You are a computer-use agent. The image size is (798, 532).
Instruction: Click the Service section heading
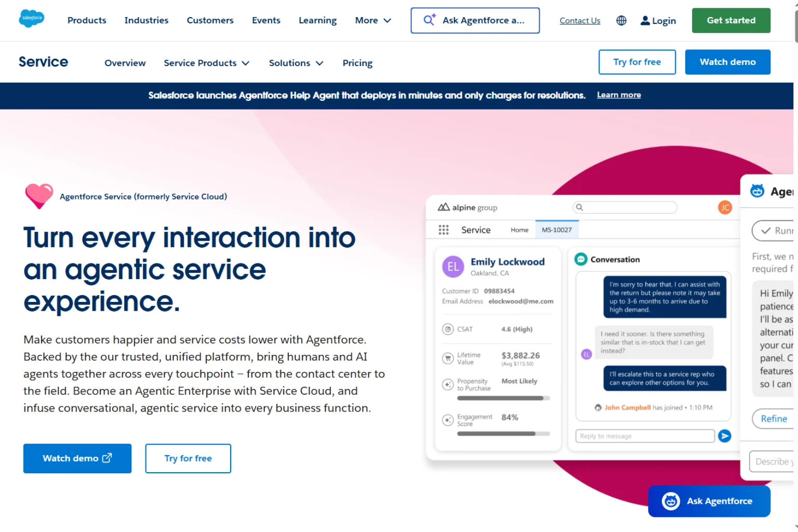coord(43,62)
